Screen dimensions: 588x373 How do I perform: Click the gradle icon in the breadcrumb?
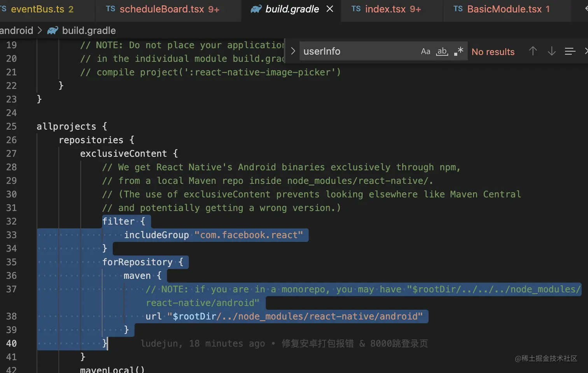click(x=52, y=30)
